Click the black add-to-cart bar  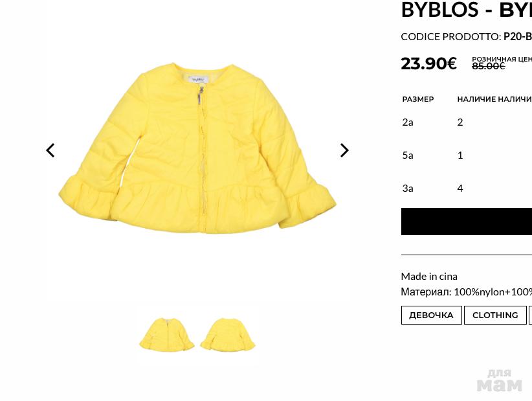[x=467, y=222]
